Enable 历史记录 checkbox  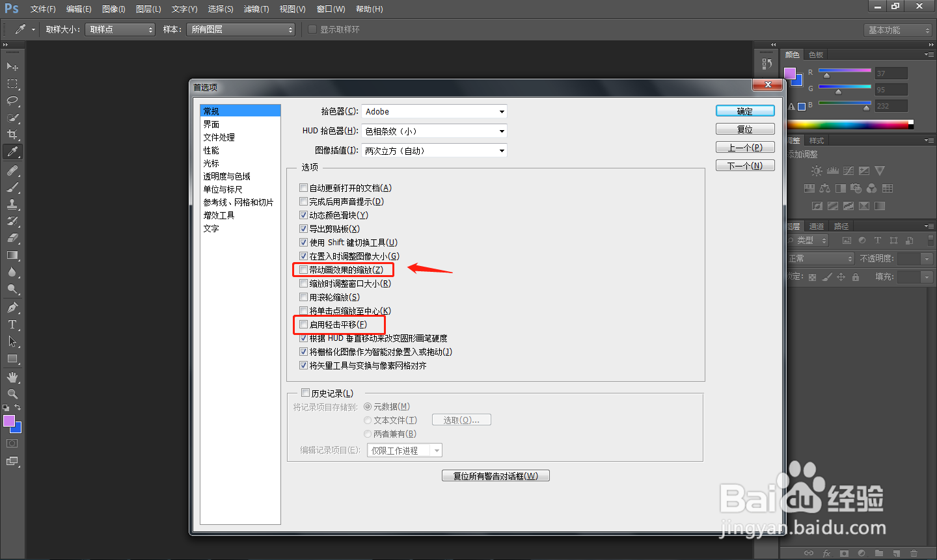(305, 393)
